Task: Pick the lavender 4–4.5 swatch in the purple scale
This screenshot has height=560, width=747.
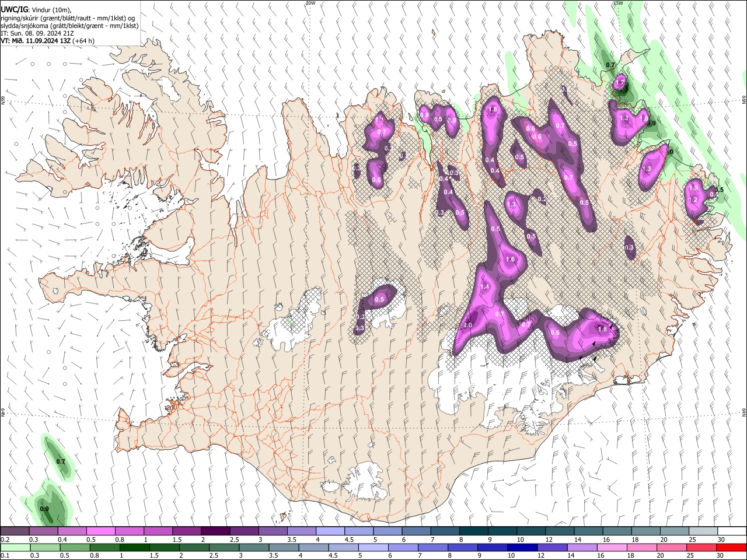Action: coord(330,531)
